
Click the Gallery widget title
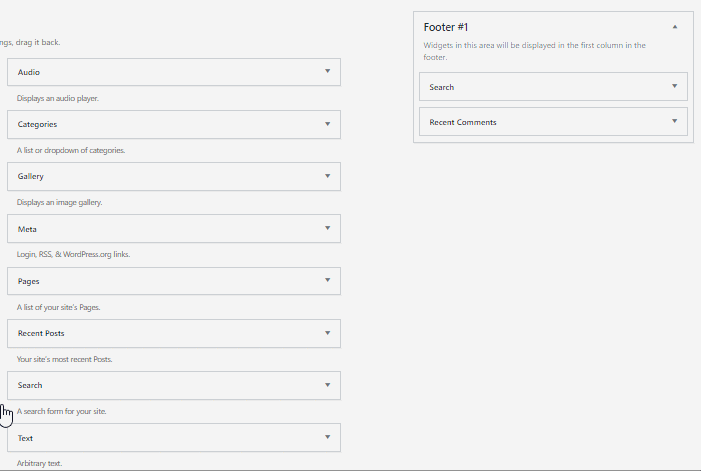point(31,176)
